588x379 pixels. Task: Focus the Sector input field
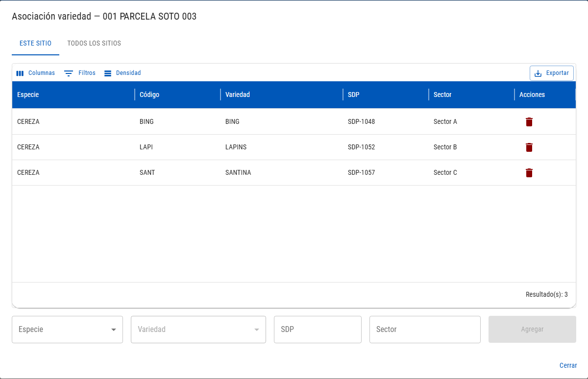click(425, 330)
